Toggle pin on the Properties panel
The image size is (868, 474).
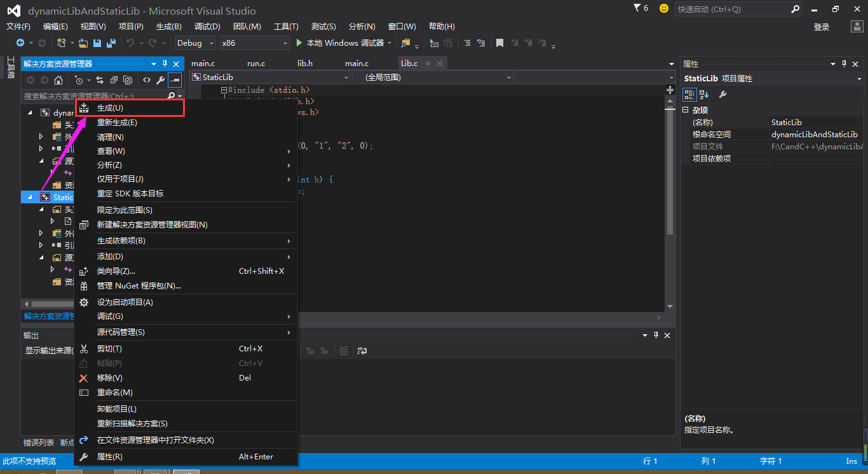tap(844, 64)
